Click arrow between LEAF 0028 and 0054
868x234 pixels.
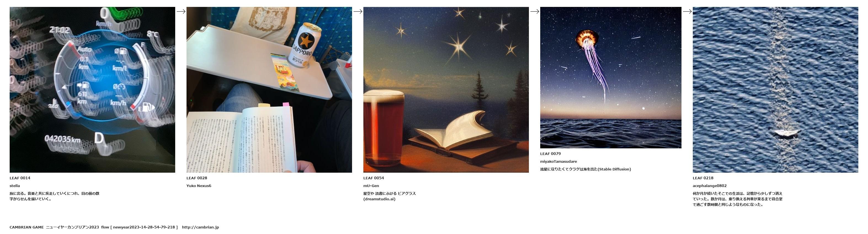[x=358, y=11]
